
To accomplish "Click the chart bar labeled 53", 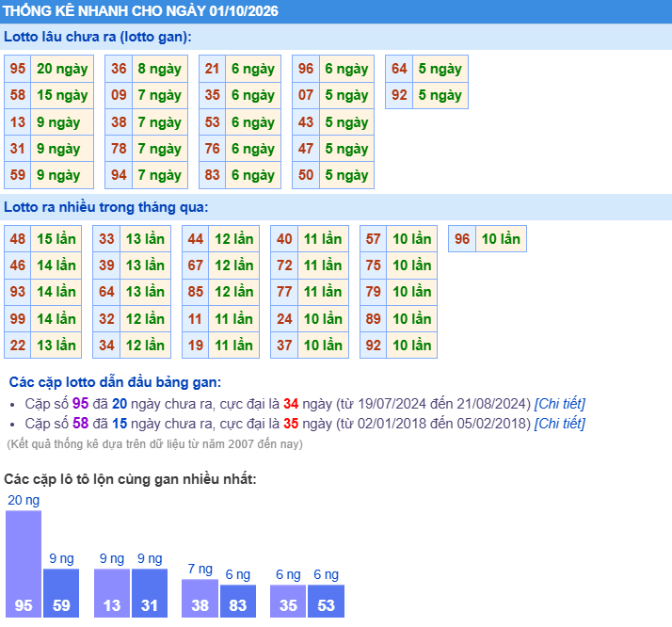I will click(x=327, y=602).
